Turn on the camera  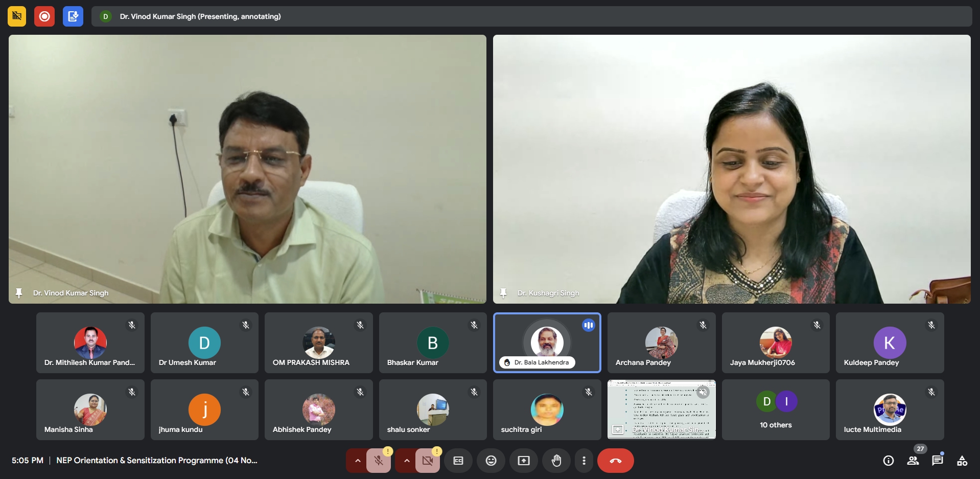pos(428,461)
